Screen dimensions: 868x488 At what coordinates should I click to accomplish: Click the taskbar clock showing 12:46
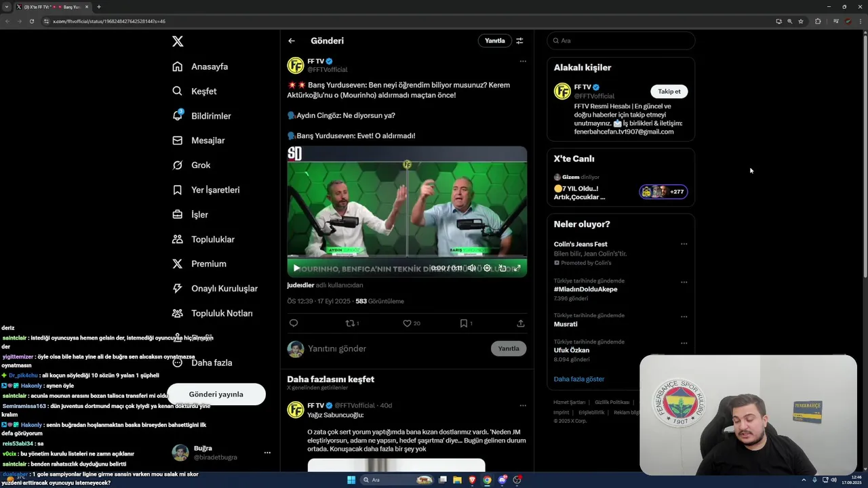pyautogui.click(x=852, y=480)
